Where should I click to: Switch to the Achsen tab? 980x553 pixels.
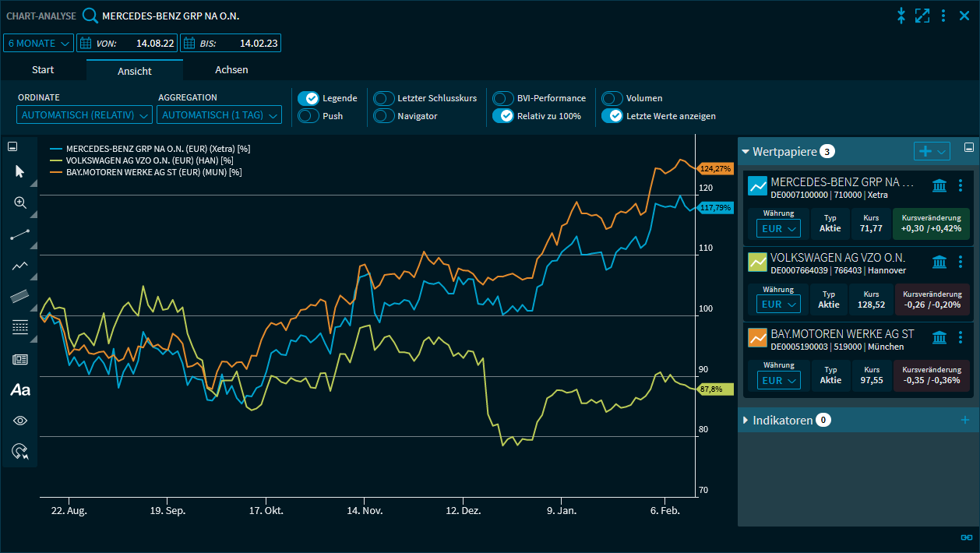tap(231, 70)
